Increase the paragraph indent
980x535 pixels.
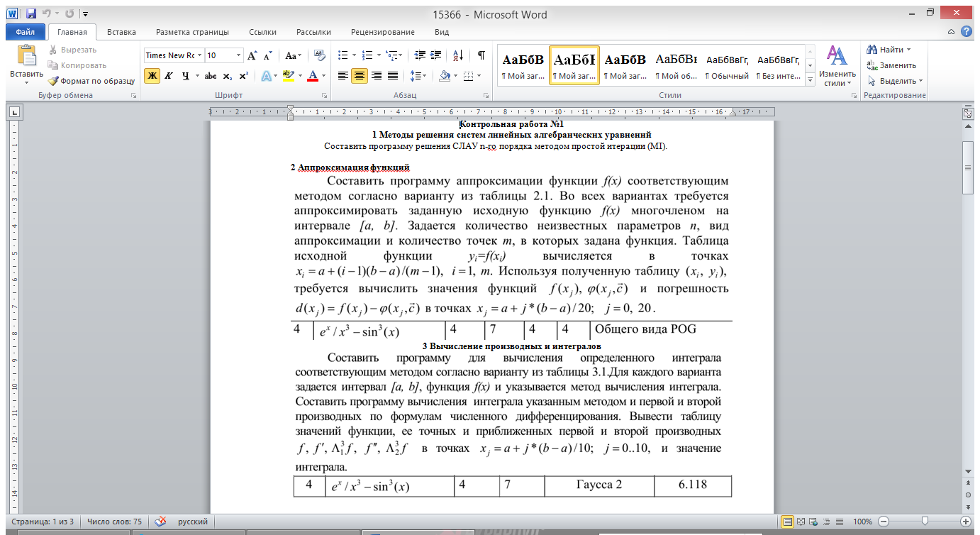click(436, 55)
